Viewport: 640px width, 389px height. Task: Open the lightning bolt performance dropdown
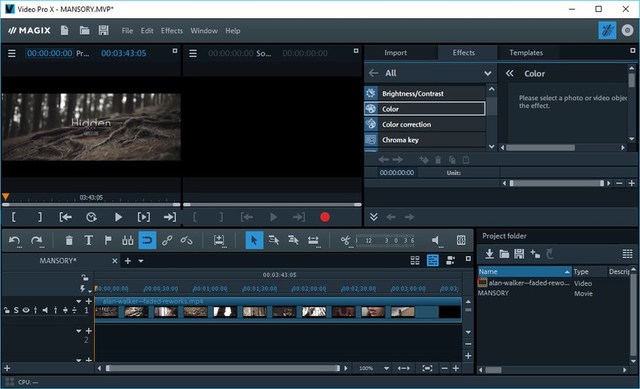(84, 289)
